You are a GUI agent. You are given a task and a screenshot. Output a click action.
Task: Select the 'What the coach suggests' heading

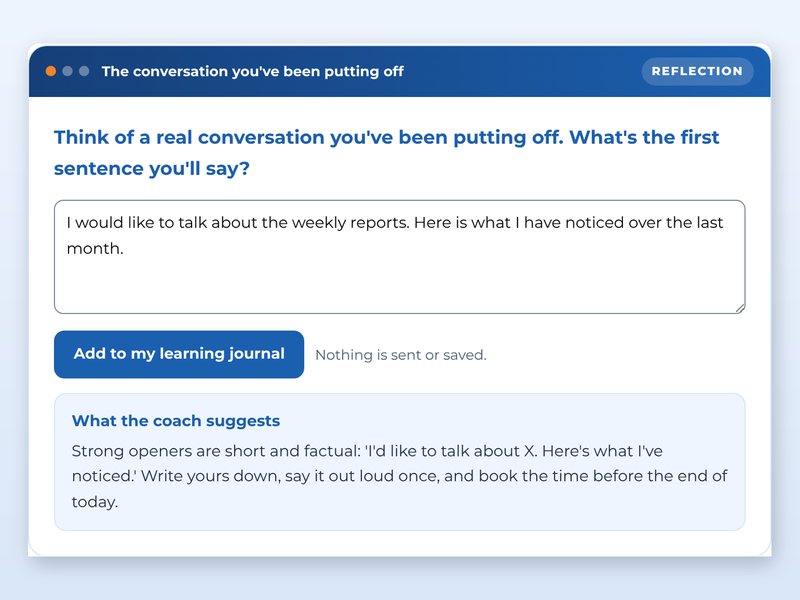[x=176, y=421]
